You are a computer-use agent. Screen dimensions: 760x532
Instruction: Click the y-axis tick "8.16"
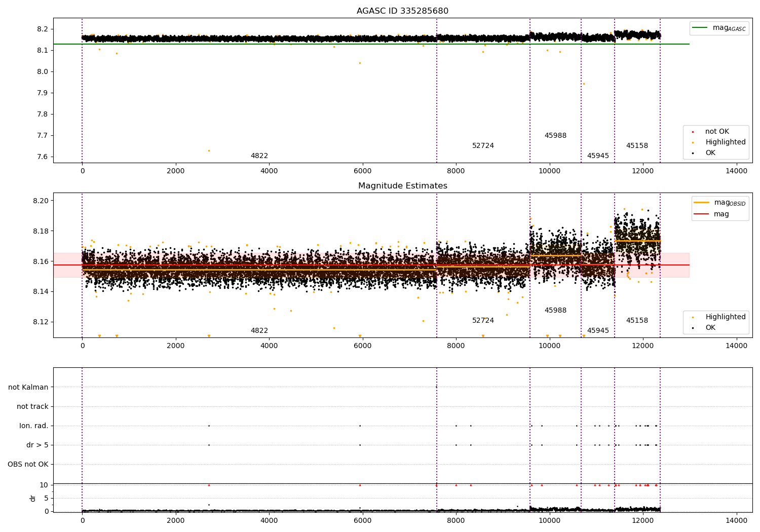tap(41, 262)
